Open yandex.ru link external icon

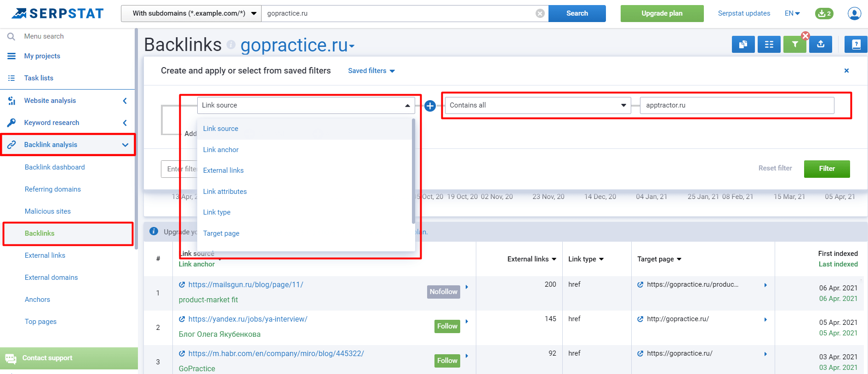(182, 319)
